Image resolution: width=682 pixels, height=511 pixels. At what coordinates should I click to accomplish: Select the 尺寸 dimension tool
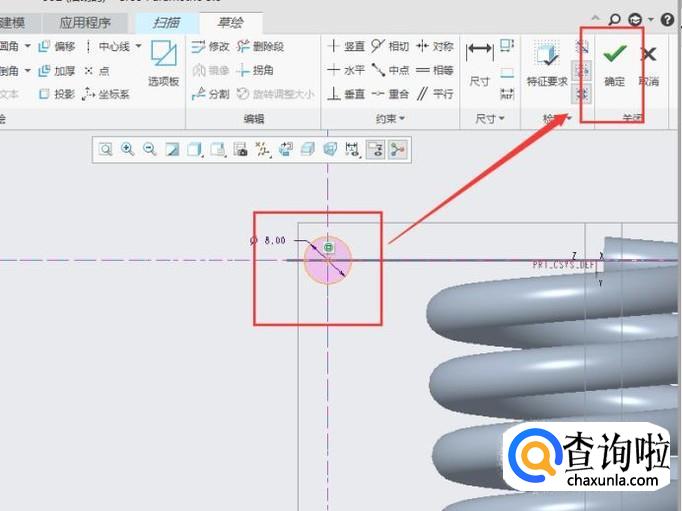(x=480, y=60)
